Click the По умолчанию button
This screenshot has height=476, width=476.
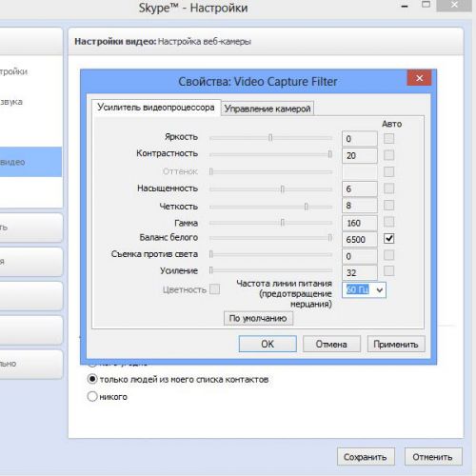click(x=258, y=318)
